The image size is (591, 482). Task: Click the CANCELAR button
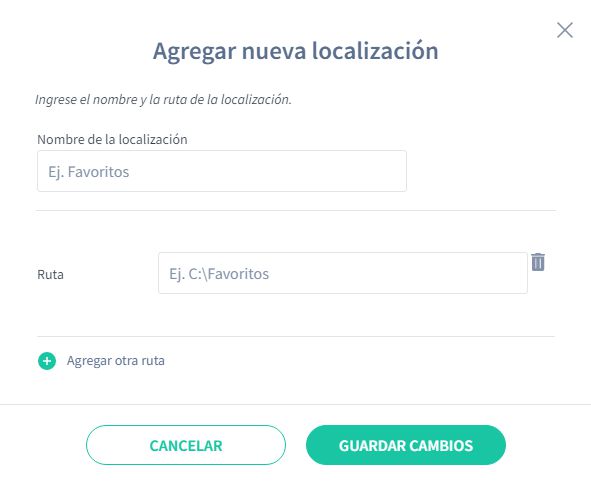point(186,445)
